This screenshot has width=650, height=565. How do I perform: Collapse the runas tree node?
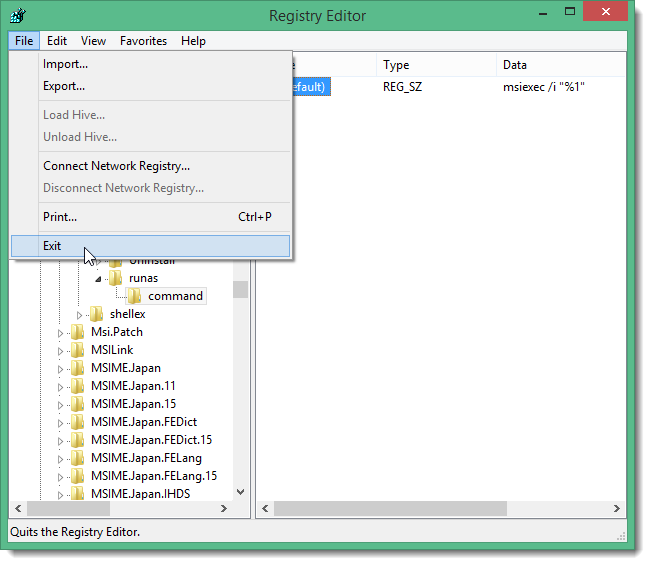(98, 279)
